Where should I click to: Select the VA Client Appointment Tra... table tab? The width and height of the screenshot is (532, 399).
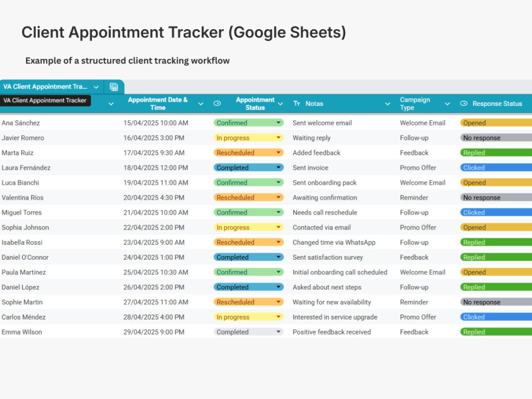point(45,87)
